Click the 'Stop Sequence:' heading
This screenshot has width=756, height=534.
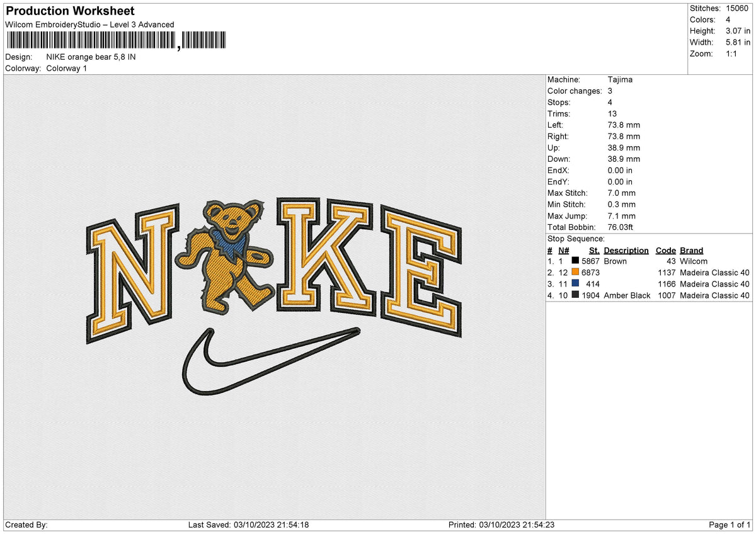(576, 239)
